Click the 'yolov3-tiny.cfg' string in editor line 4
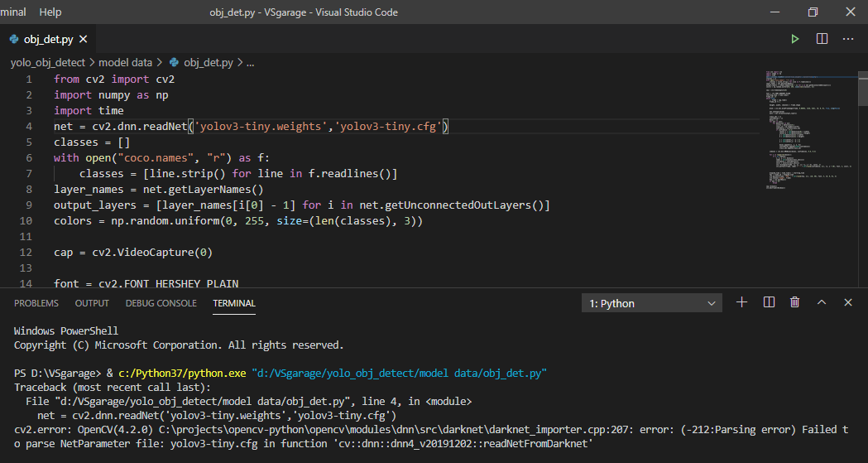This screenshot has height=463, width=868. pyautogui.click(x=388, y=126)
